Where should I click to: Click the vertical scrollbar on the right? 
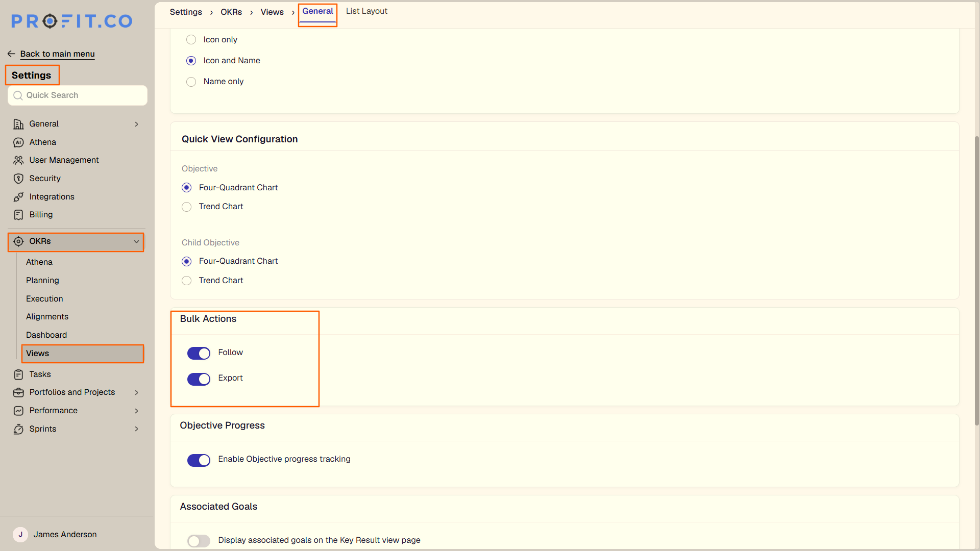click(976, 281)
